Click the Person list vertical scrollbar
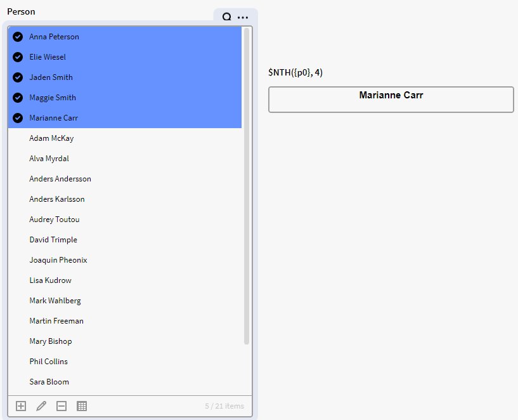The image size is (518, 420). click(x=247, y=186)
